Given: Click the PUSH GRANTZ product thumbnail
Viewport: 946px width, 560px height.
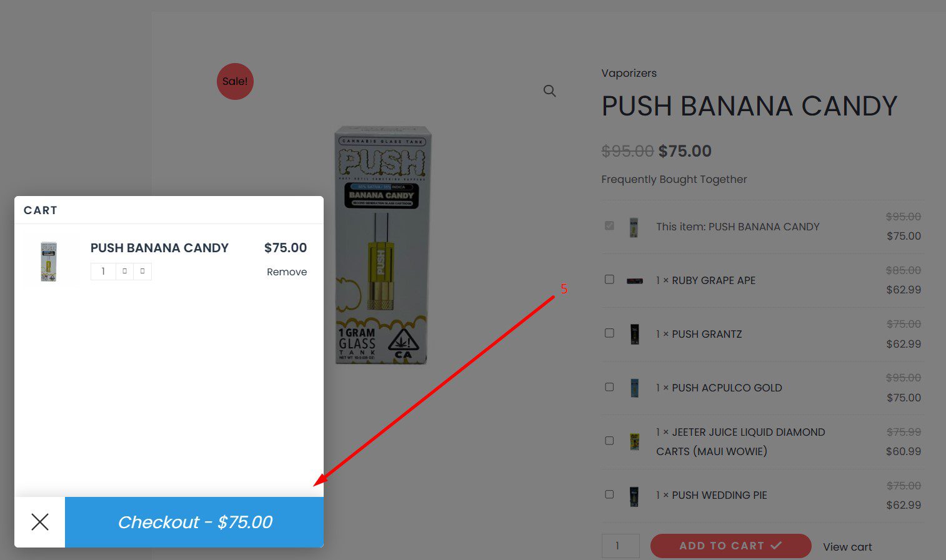Looking at the screenshot, I should coord(634,334).
